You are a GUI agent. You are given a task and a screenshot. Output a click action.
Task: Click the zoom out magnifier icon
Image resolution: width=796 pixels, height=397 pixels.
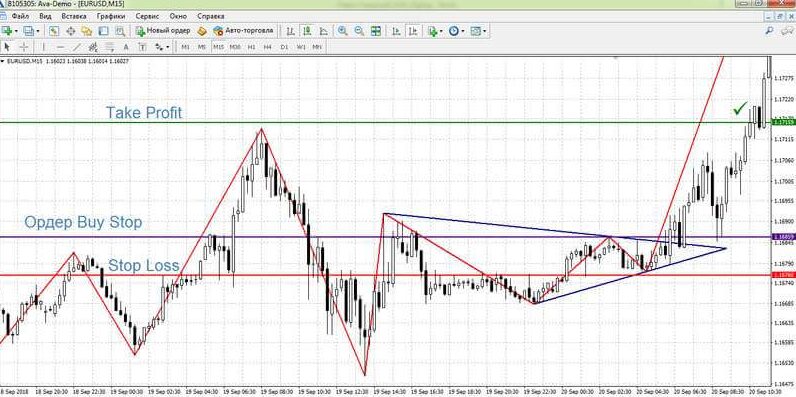359,31
